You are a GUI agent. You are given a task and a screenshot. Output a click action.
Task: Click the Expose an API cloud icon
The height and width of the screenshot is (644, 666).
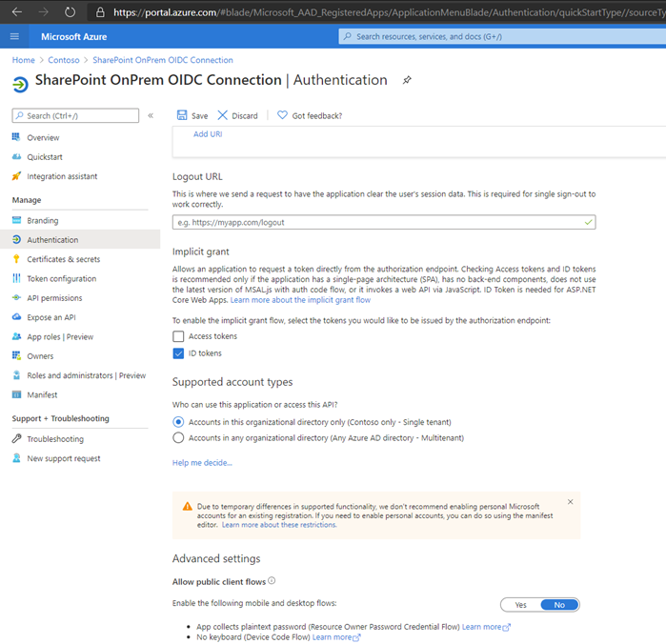pyautogui.click(x=16, y=317)
